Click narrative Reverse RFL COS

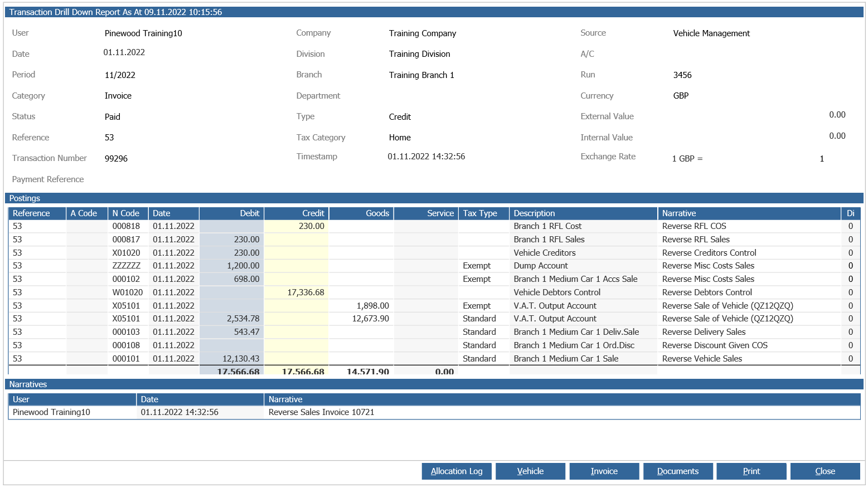coord(694,226)
